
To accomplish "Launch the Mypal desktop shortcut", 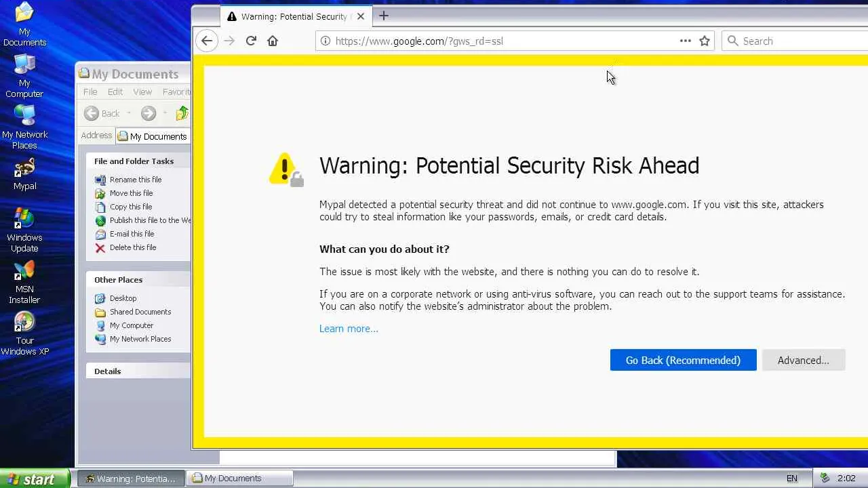I will 24,175.
